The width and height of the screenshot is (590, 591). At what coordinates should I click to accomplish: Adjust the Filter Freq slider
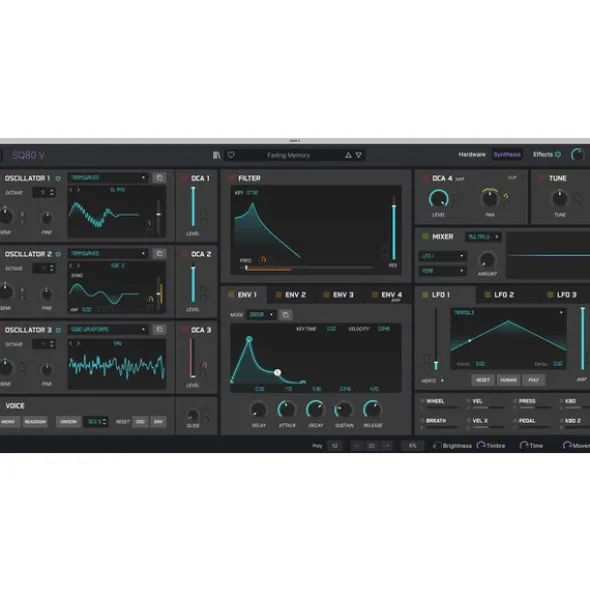coord(306,268)
